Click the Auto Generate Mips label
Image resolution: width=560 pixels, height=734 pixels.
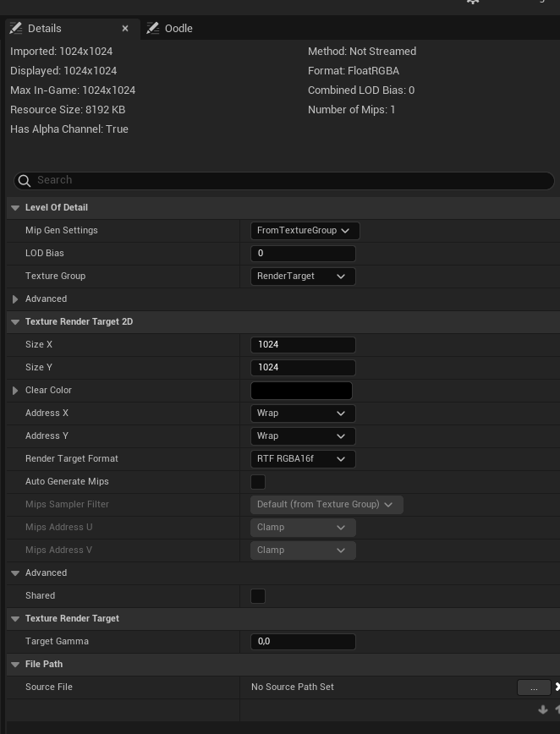click(67, 482)
